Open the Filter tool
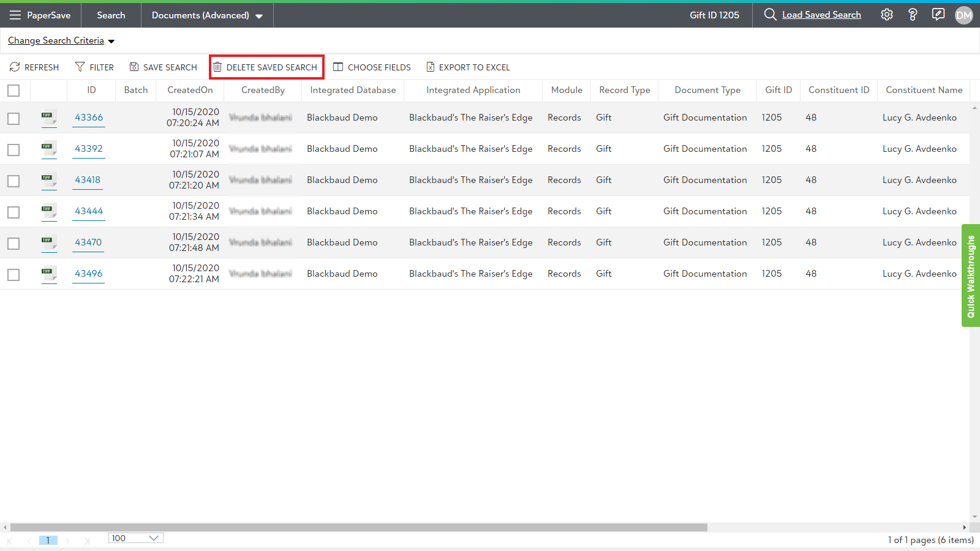 [x=94, y=67]
